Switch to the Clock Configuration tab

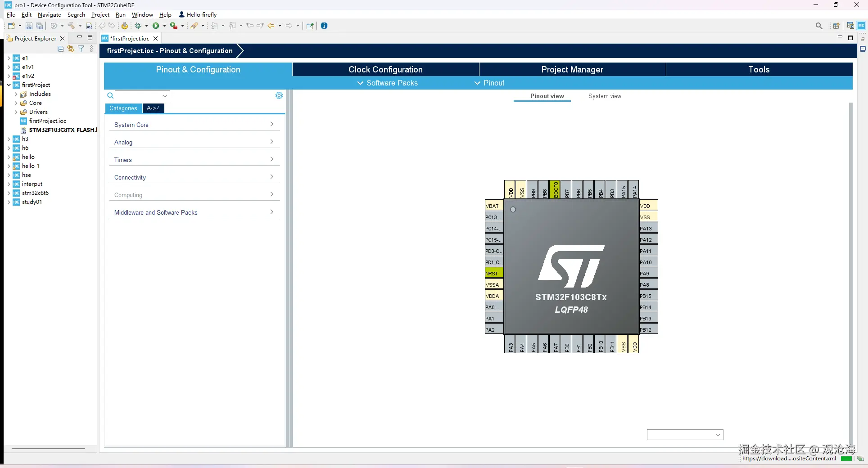[385, 69]
